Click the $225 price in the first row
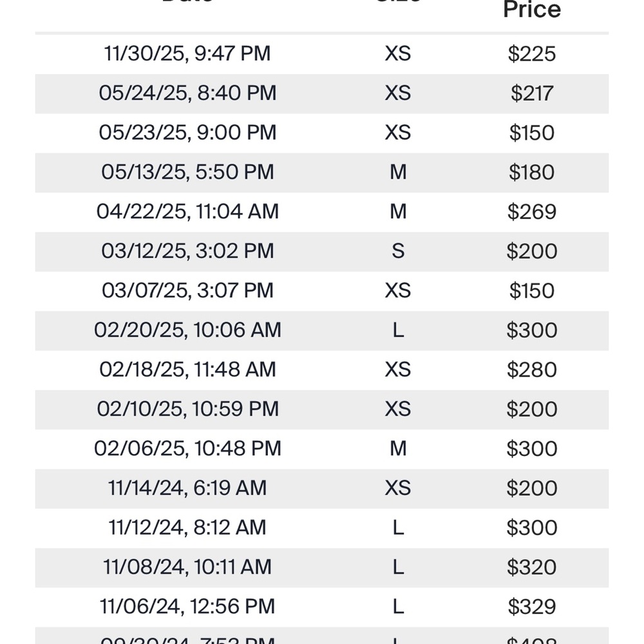 [532, 54]
